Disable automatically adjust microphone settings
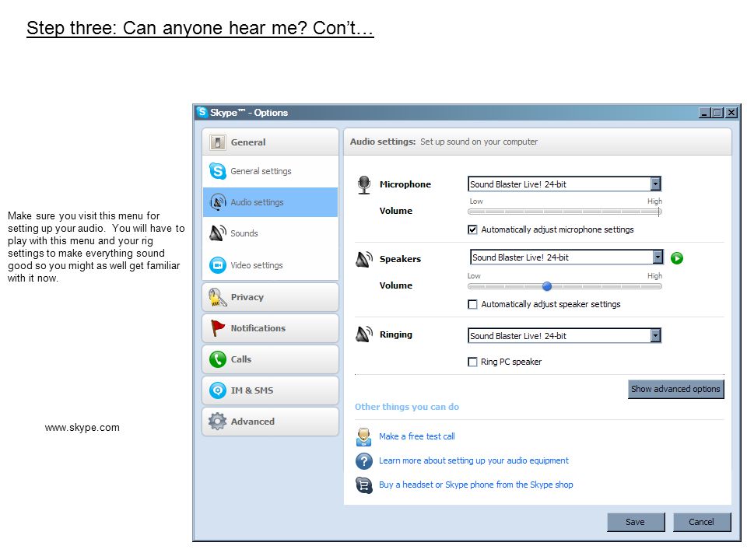 coord(472,229)
